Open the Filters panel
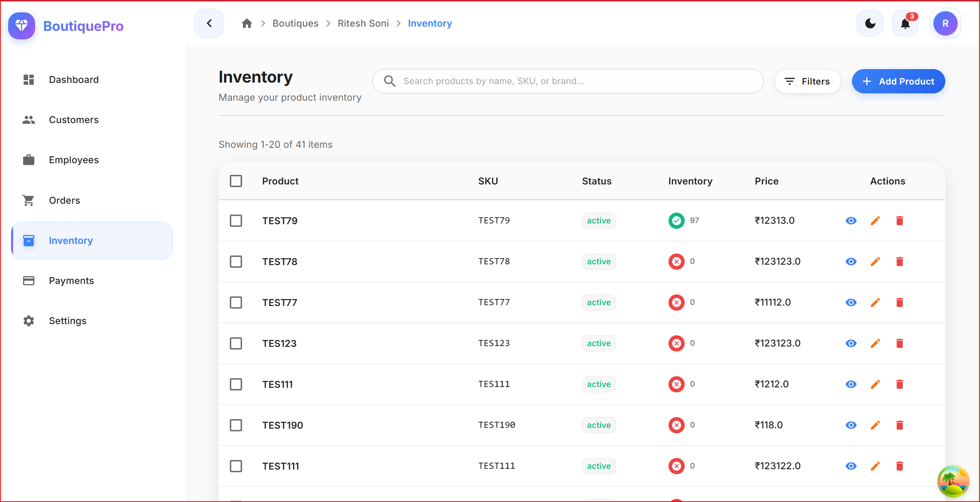The width and height of the screenshot is (980, 502). [807, 81]
